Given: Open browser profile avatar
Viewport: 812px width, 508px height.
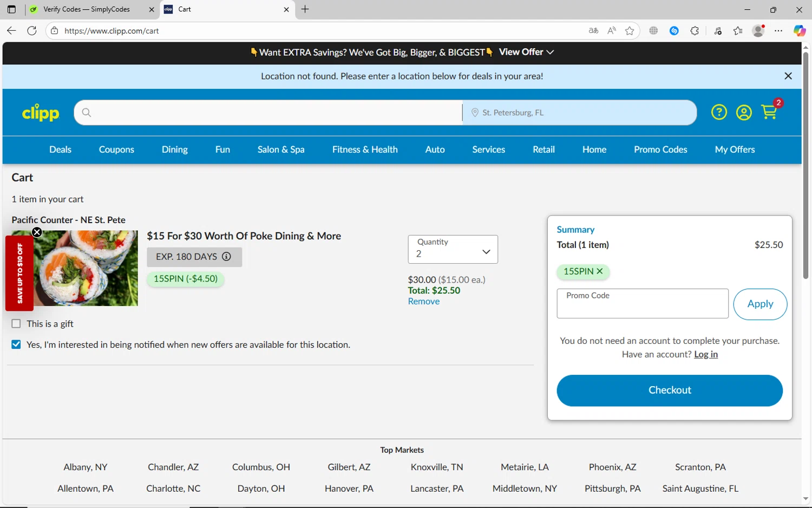Looking at the screenshot, I should [758, 31].
